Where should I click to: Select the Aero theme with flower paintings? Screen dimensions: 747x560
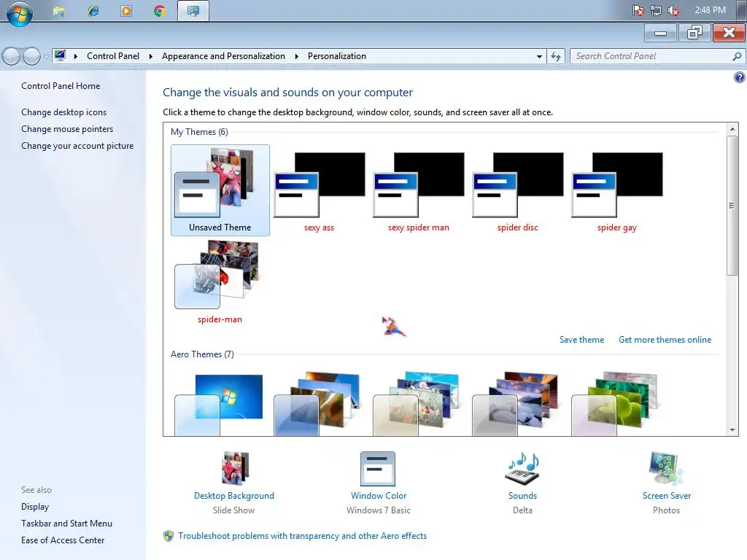point(417,404)
